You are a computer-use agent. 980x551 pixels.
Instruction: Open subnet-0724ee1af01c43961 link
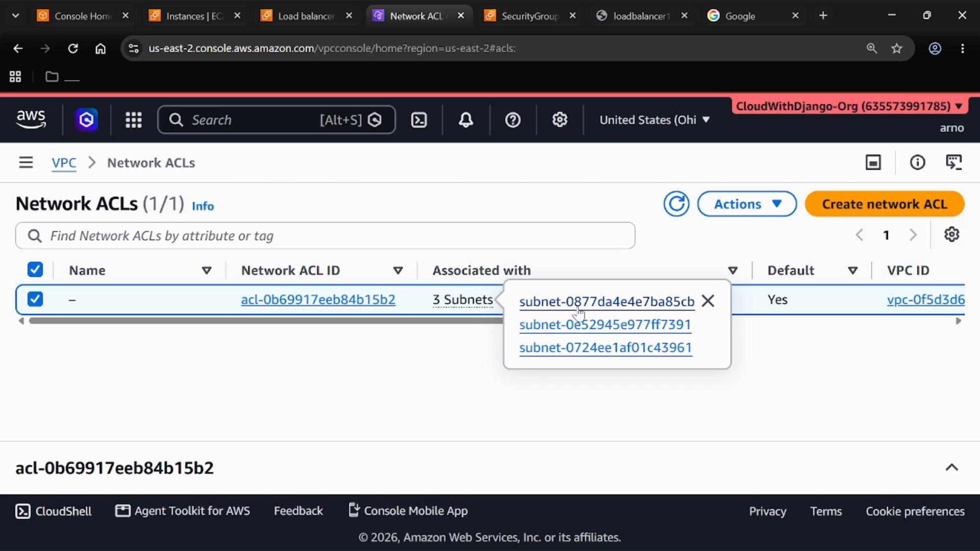tap(605, 347)
